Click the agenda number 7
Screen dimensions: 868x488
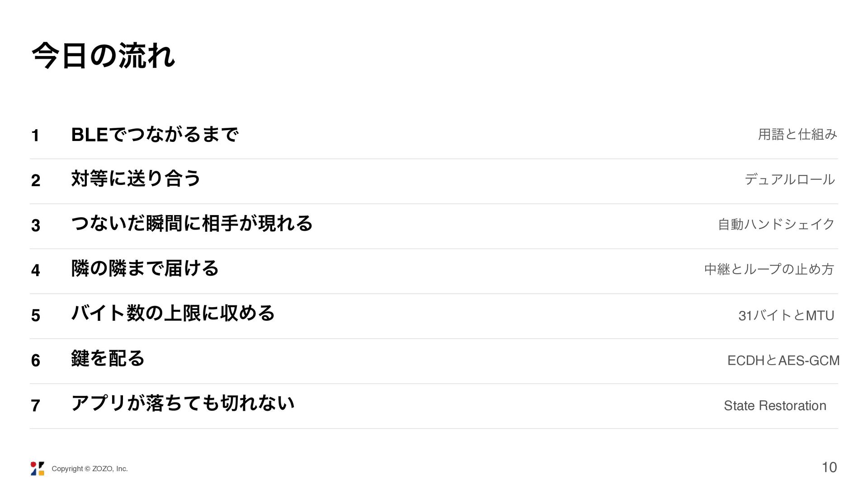tap(36, 405)
